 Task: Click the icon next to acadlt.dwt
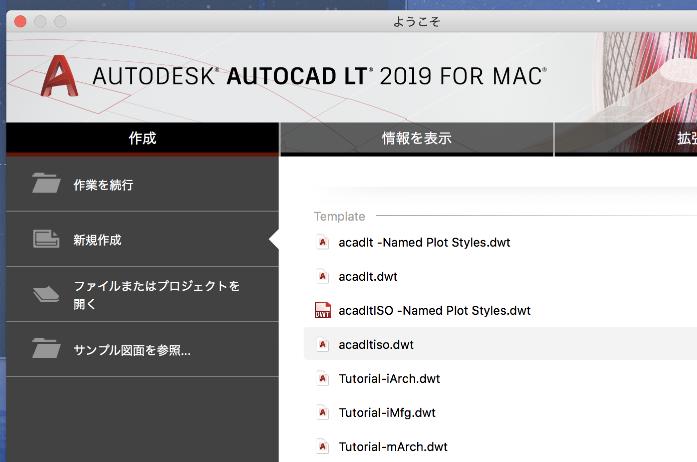point(323,277)
